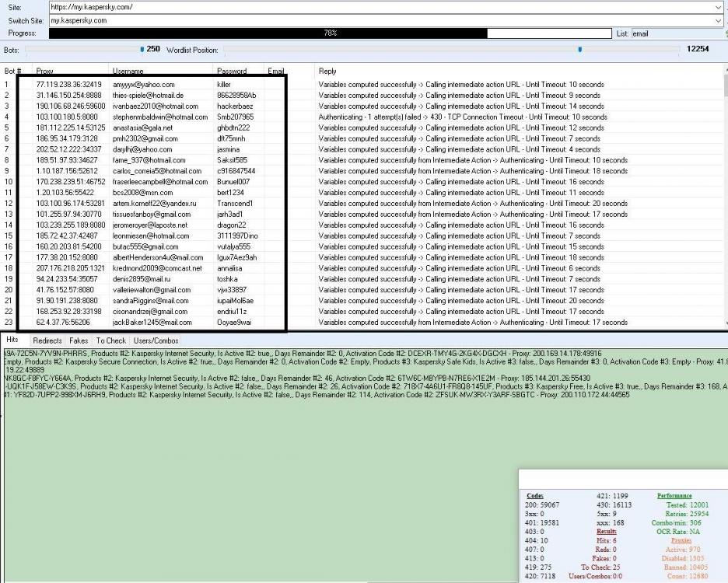Click the List input field

[675, 33]
